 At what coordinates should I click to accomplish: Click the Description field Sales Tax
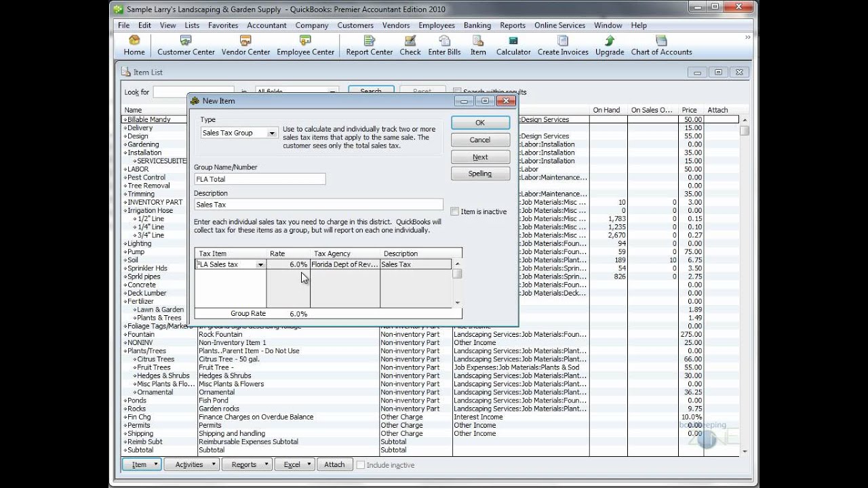(319, 204)
